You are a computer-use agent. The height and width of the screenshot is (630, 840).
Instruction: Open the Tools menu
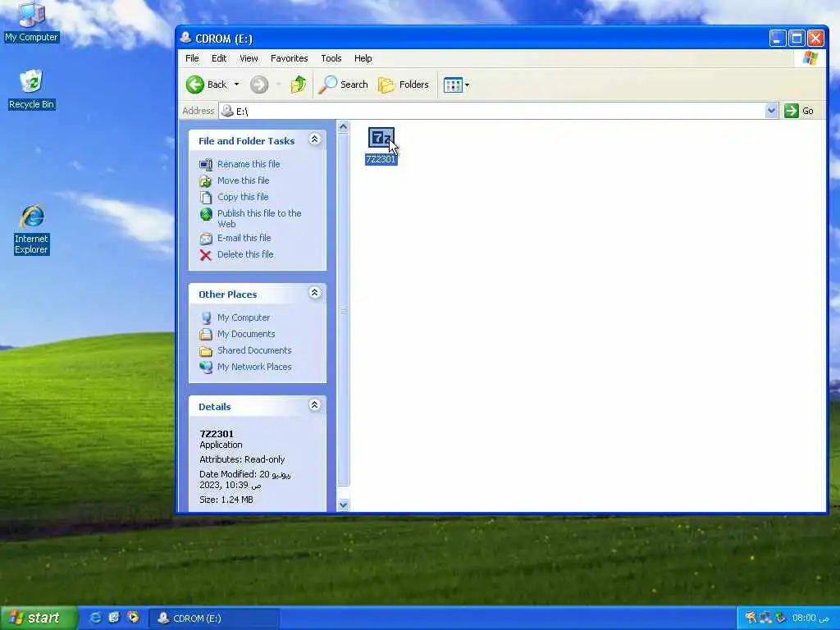(331, 58)
